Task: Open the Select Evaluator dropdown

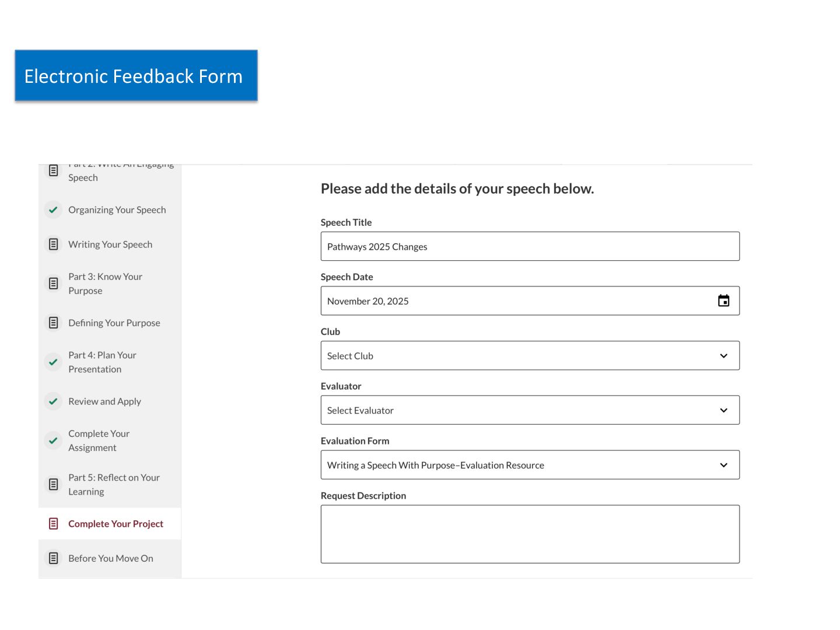Action: pos(530,410)
